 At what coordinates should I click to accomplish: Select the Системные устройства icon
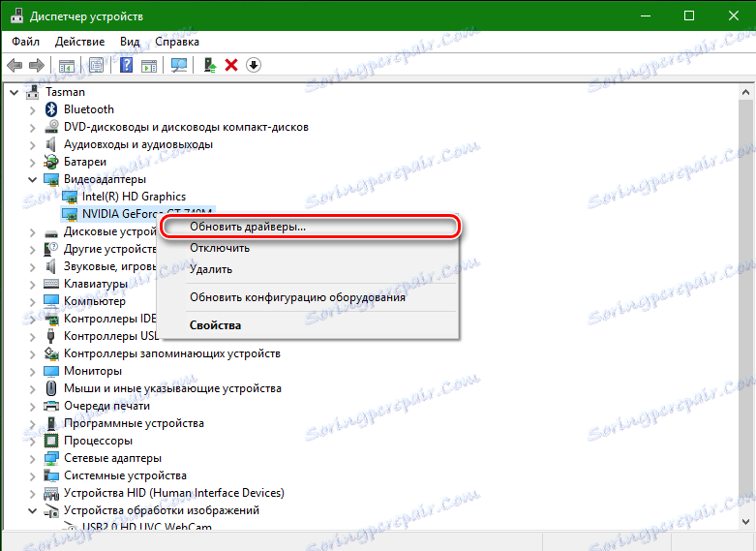tap(51, 475)
